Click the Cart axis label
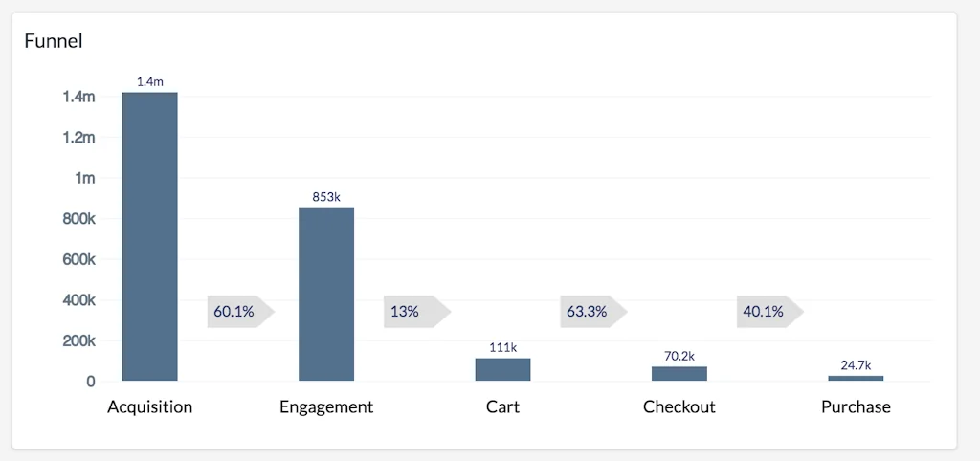Viewport: 980px width, 461px height. click(x=502, y=406)
